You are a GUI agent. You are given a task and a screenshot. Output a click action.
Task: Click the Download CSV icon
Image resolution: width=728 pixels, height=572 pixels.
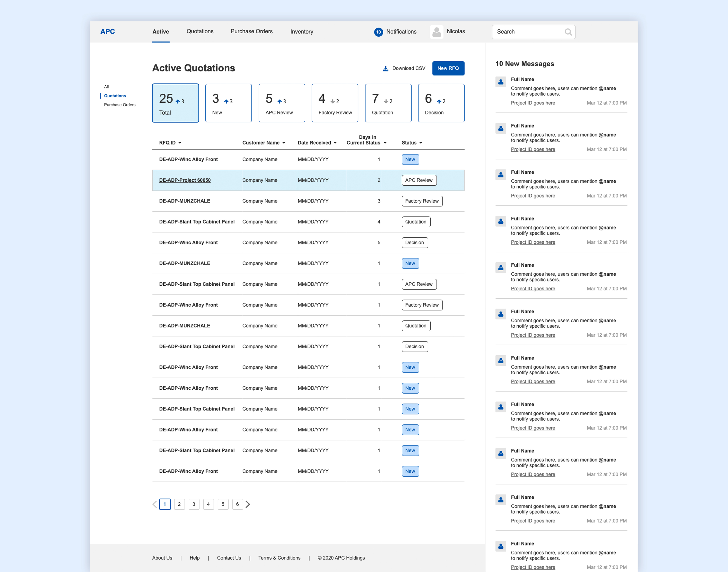coord(385,67)
